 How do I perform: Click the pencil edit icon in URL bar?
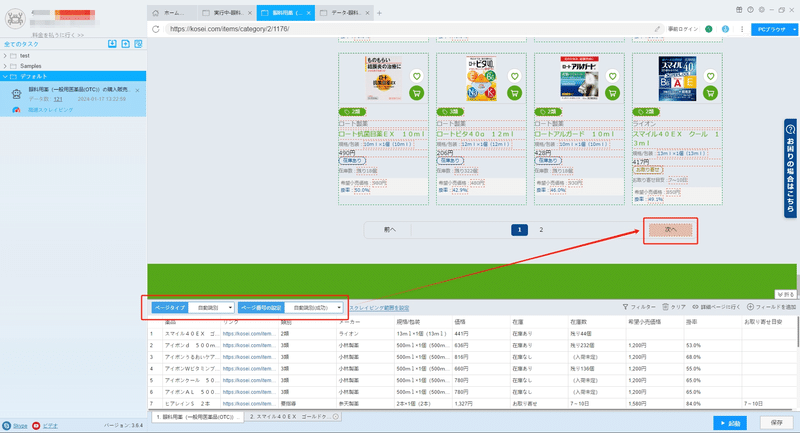coord(657,29)
